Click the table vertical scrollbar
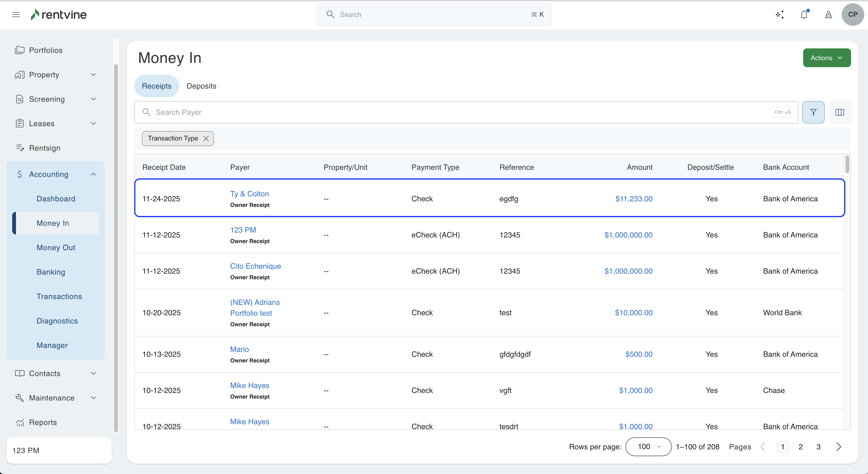 tap(847, 164)
